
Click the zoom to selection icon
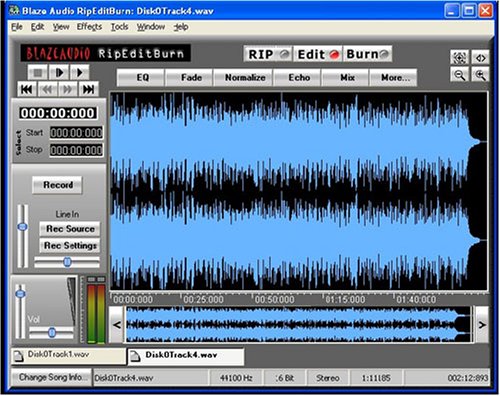[480, 58]
